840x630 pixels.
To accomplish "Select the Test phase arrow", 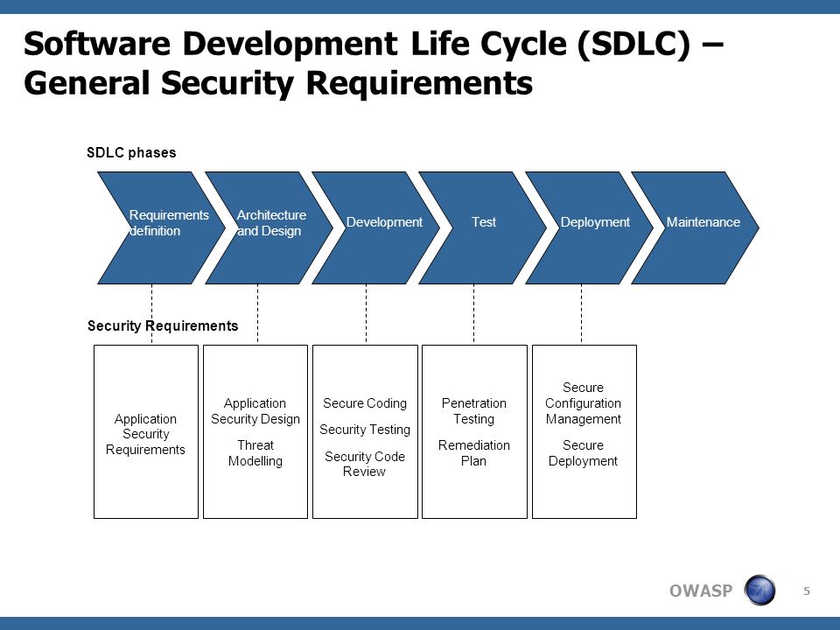I will (482, 227).
